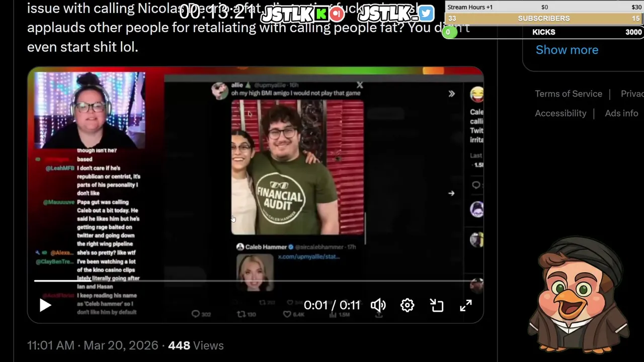Click the blonde woman profile thumbnail

pos(255,273)
